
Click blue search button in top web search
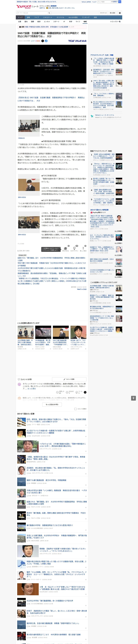pyautogui.click(x=120, y=2)
